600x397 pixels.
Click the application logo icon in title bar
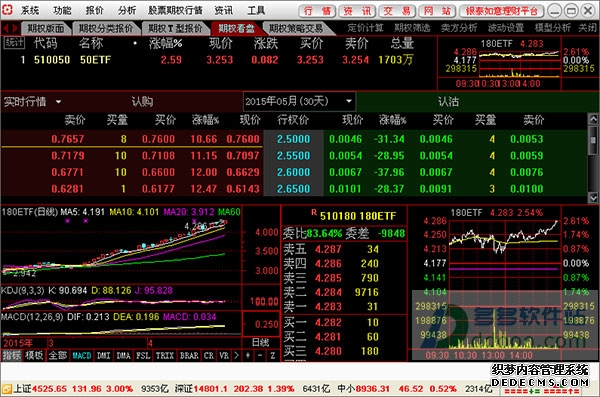pos(7,9)
